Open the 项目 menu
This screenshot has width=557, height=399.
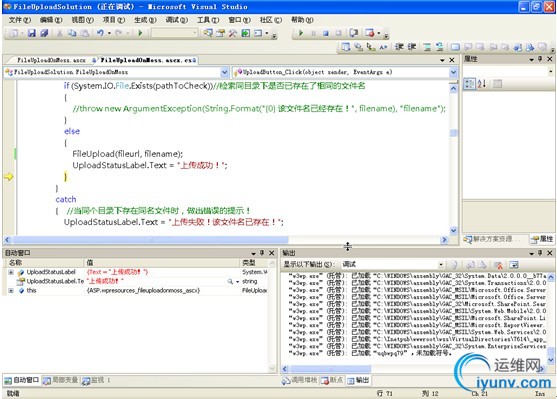[x=114, y=20]
